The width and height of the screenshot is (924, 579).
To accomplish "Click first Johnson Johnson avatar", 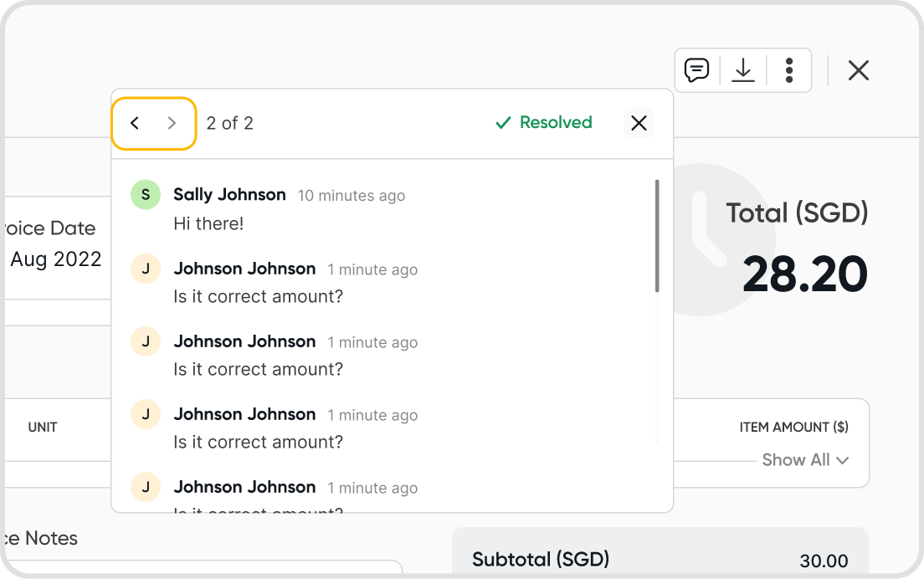I will coord(146,269).
